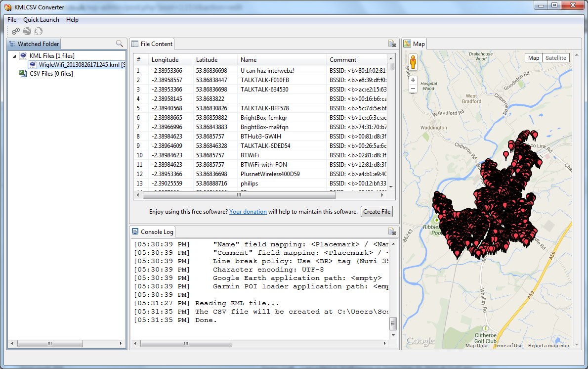Click PlusnetWireless400D59 name cell
Viewport: 588px width, 369px height.
tap(282, 174)
